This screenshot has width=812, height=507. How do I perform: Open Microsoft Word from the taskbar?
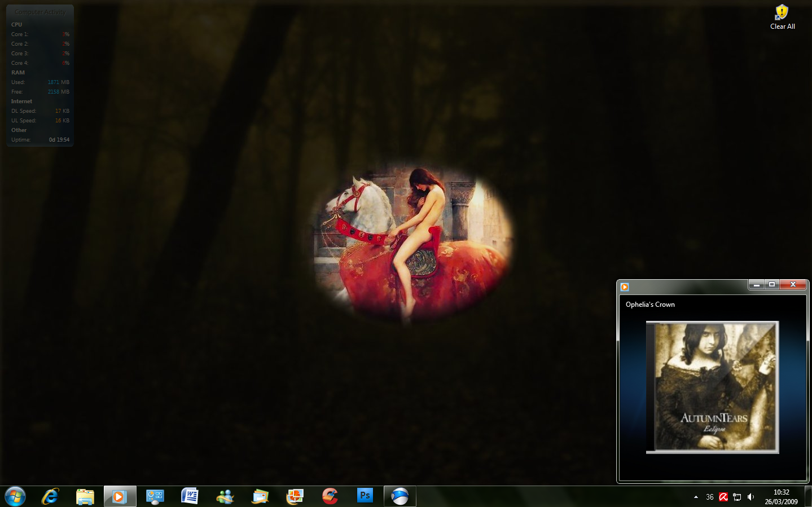point(190,496)
